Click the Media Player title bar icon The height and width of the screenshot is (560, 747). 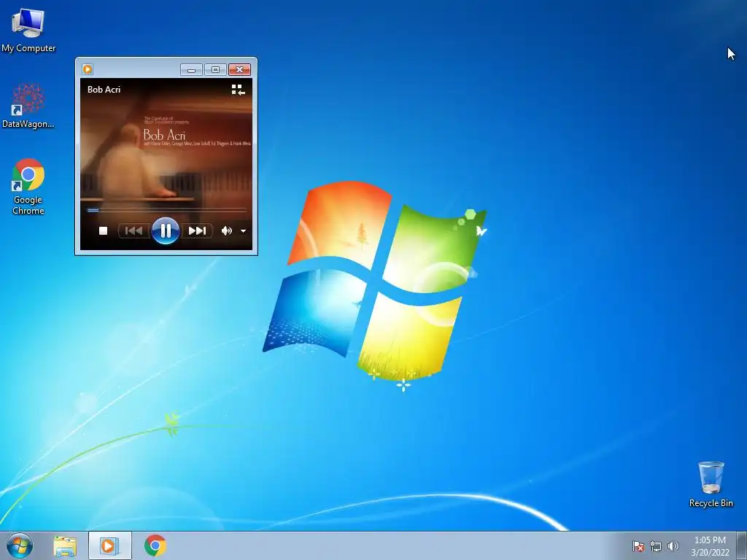pos(88,69)
